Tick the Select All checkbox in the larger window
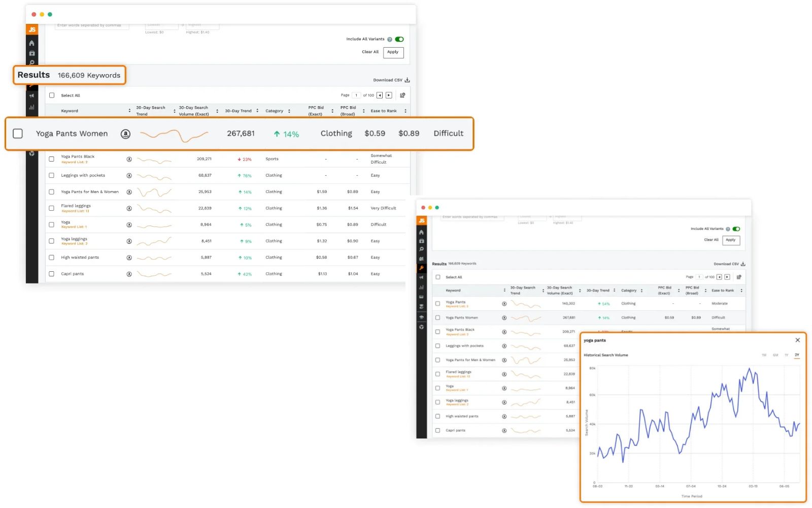This screenshot has width=812, height=508. point(52,95)
